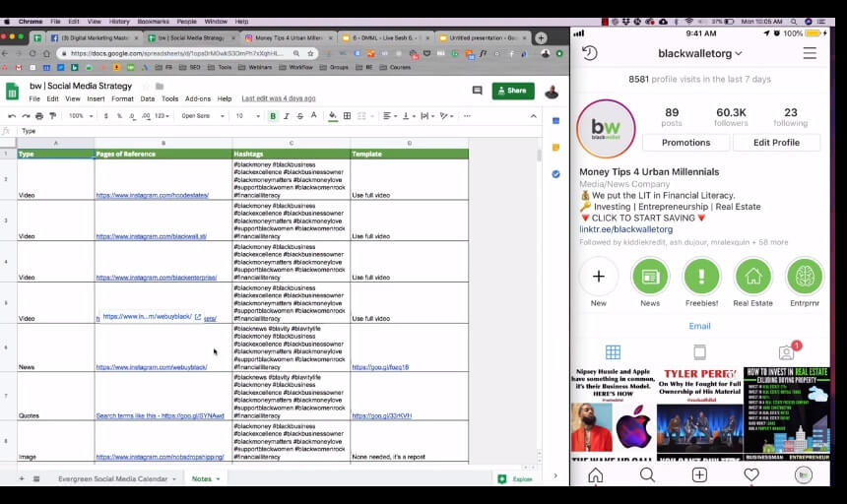Print the spreadsheet

(x=38, y=116)
